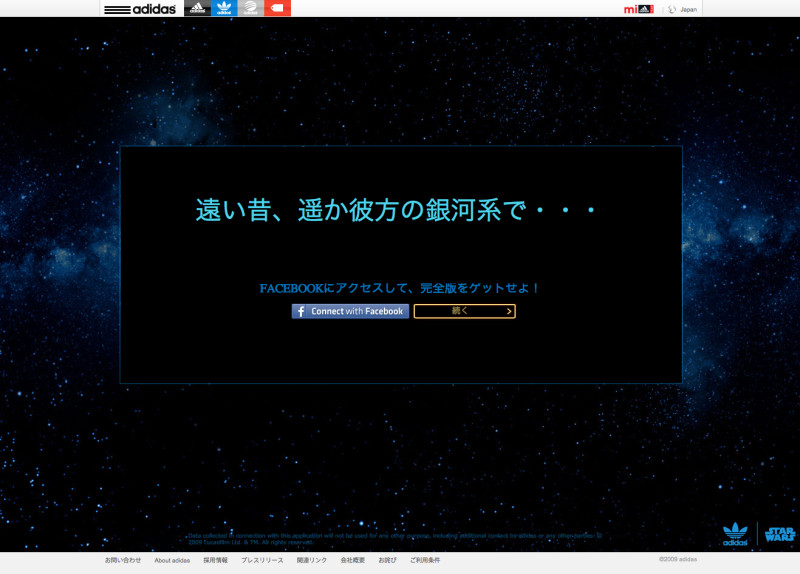800x574 pixels.
Task: Open the red shop tag icon
Action: pos(277,8)
